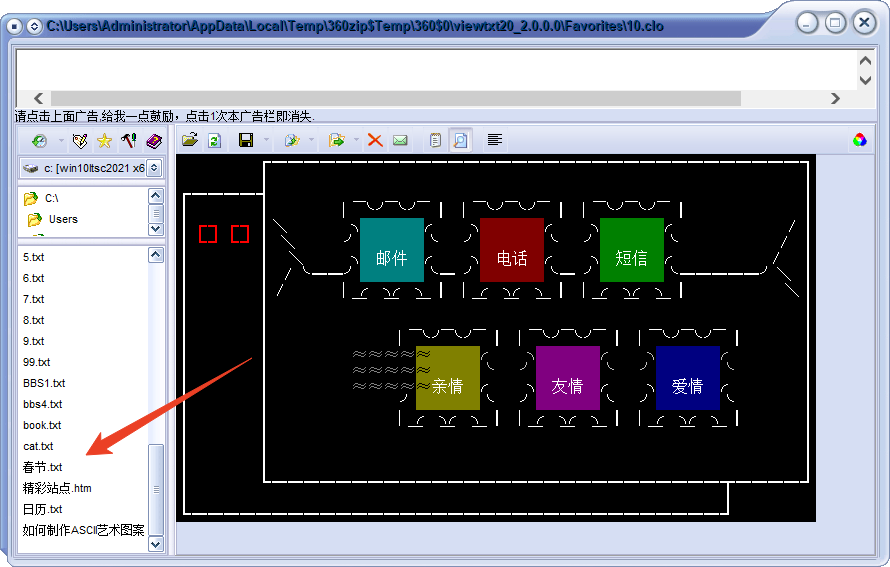Open the RGB color wheel icon
This screenshot has height=567, width=890.
point(859,140)
